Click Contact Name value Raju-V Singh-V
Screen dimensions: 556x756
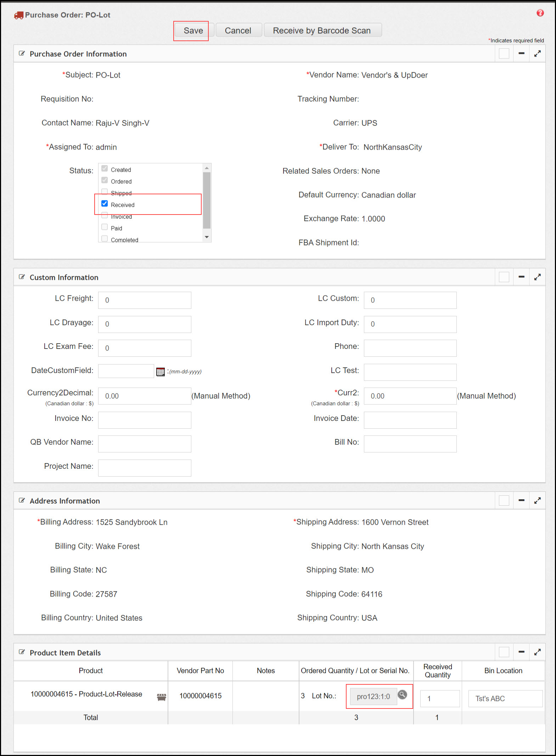123,123
